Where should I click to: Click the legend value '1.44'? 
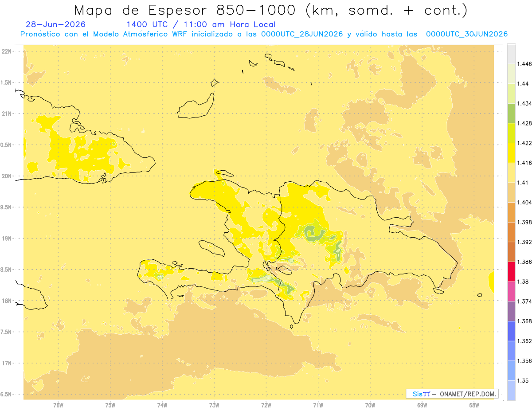pos(523,84)
